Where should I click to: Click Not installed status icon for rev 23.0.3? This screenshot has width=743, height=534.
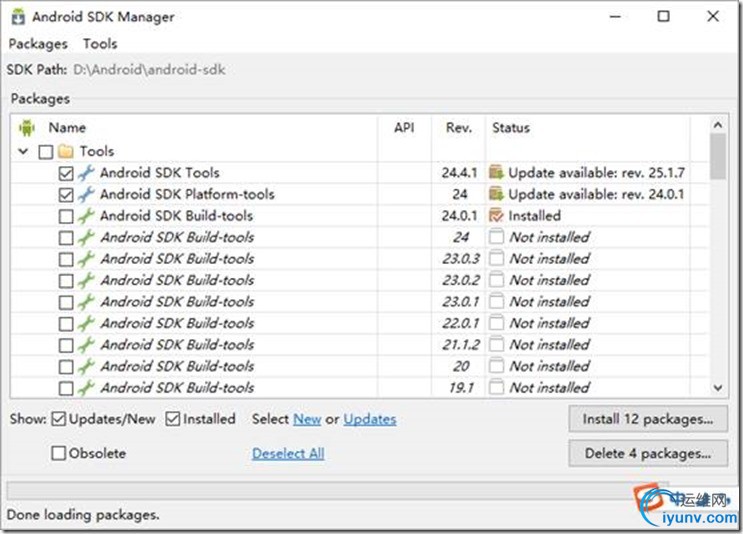point(496,259)
